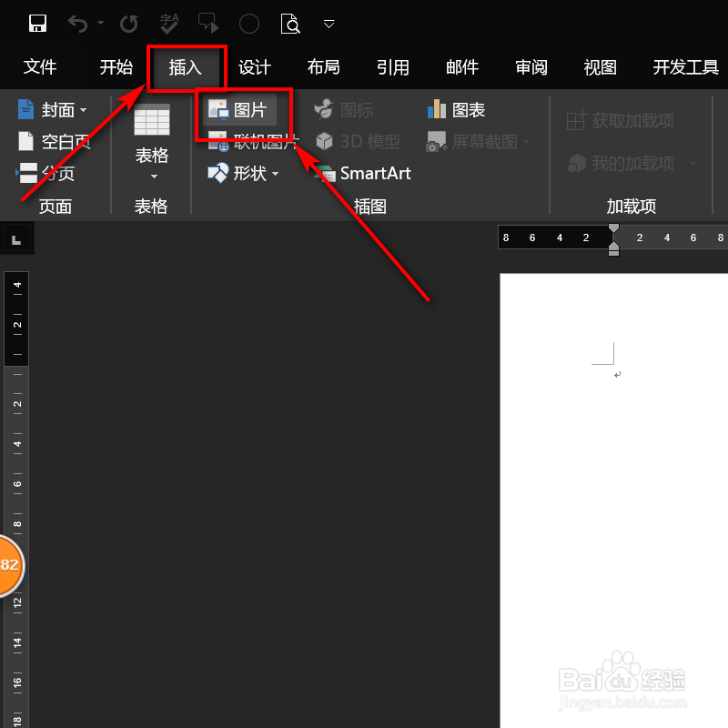Switch to the 开发工具 ribbon tab
The width and height of the screenshot is (728, 728).
point(686,67)
